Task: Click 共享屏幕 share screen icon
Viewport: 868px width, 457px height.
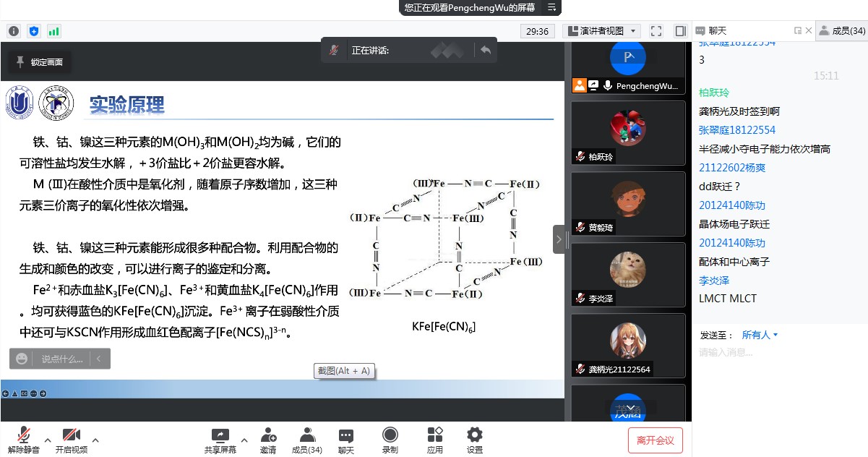Action: tap(220, 435)
